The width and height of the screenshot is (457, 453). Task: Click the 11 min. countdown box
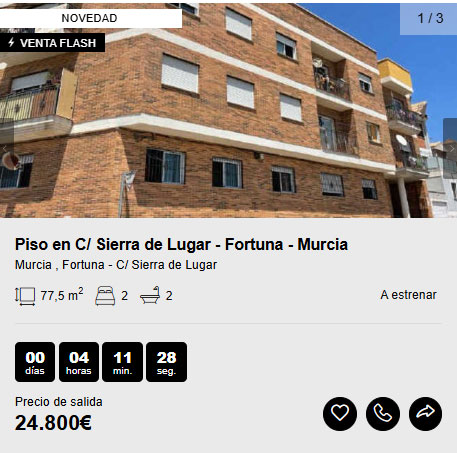pyautogui.click(x=122, y=362)
